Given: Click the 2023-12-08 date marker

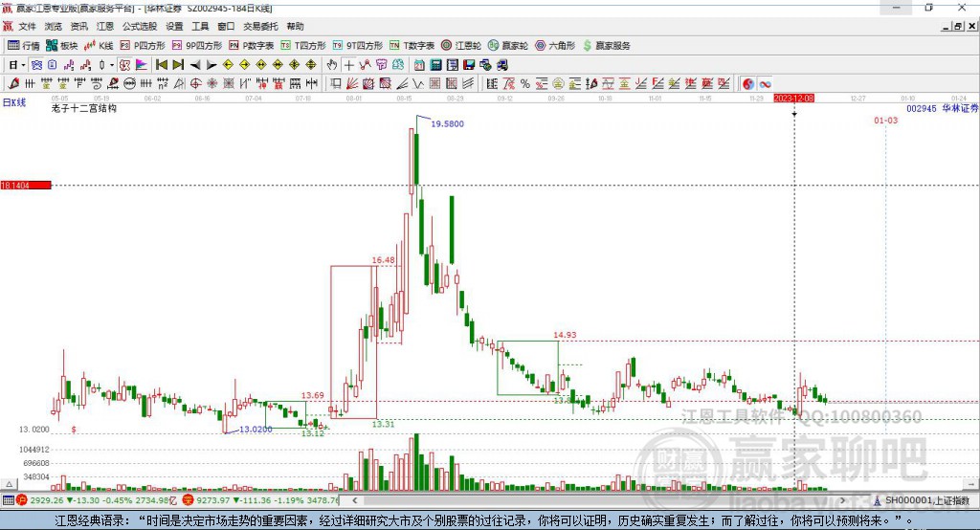Looking at the screenshot, I should click(x=793, y=99).
